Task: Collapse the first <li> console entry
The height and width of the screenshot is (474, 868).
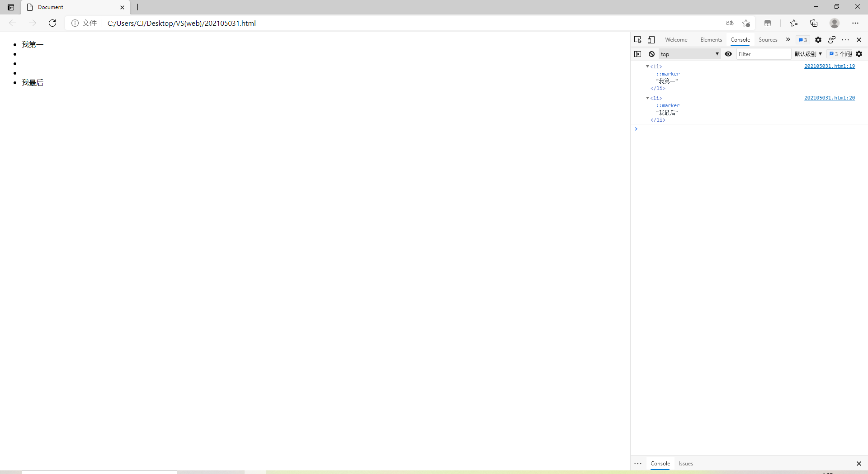Action: (647, 66)
